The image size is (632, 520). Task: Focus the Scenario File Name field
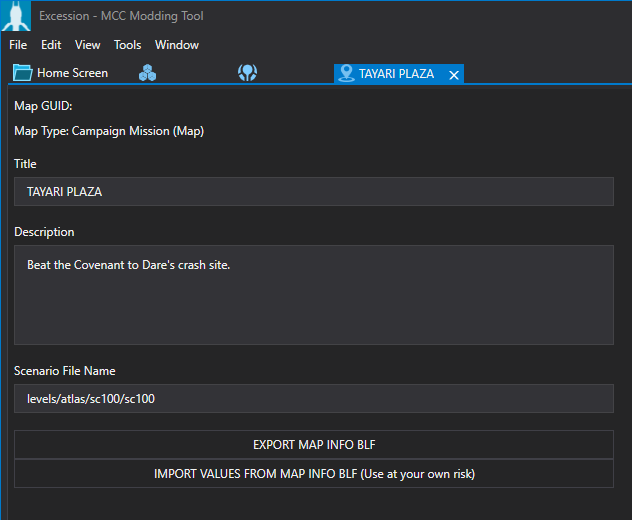314,399
